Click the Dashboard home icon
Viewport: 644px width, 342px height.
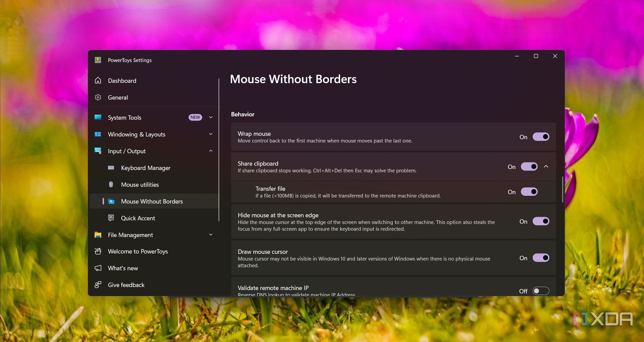[98, 80]
